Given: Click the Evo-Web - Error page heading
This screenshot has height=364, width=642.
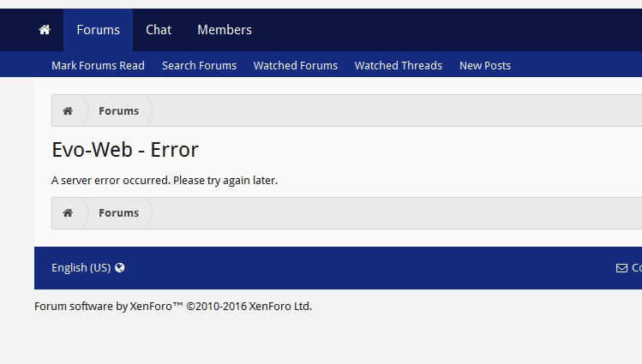Looking at the screenshot, I should click(x=125, y=150).
